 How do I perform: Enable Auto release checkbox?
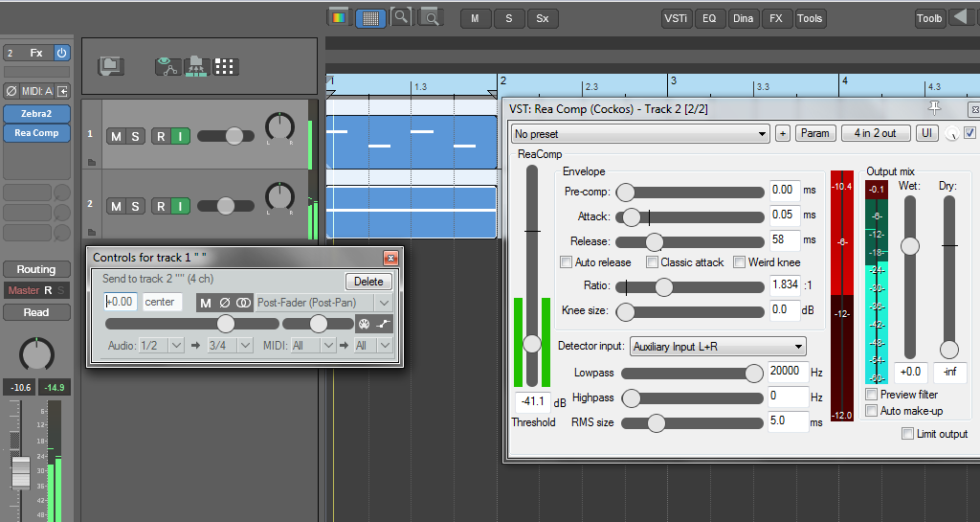[x=567, y=261]
